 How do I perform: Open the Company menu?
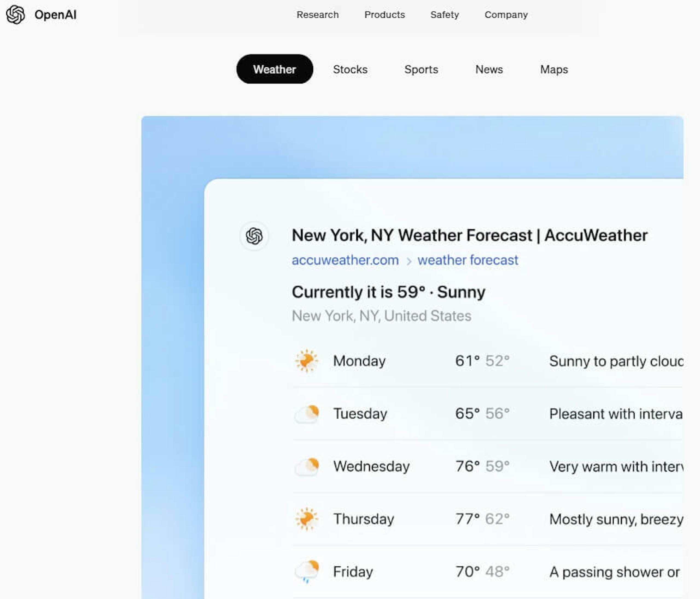click(x=506, y=15)
